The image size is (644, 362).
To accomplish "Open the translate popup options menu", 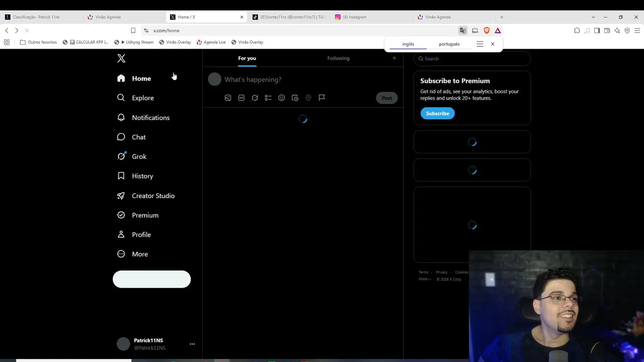I will pyautogui.click(x=480, y=44).
